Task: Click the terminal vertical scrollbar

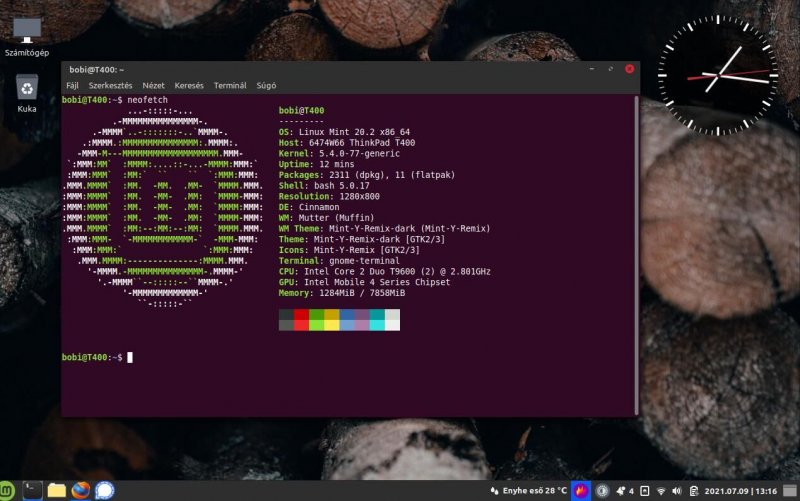Action: pos(636,255)
